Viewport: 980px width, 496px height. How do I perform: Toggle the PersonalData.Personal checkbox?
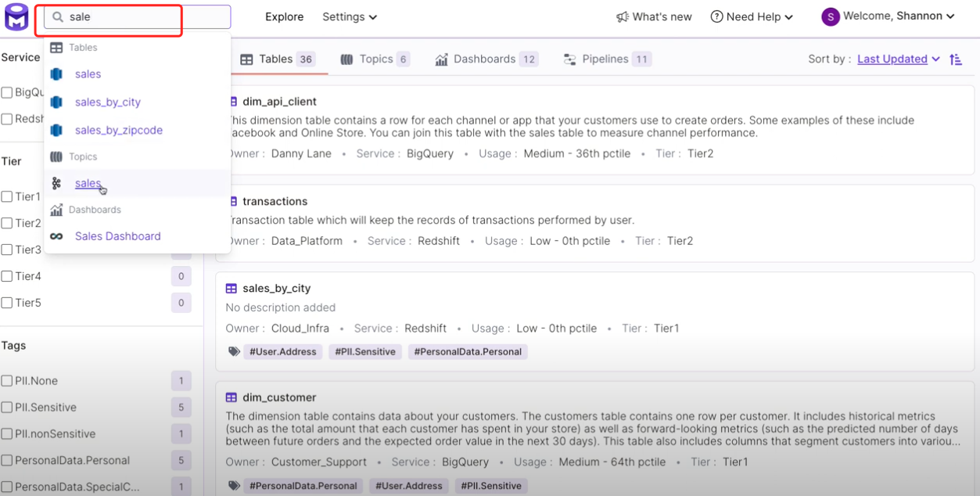coord(7,461)
